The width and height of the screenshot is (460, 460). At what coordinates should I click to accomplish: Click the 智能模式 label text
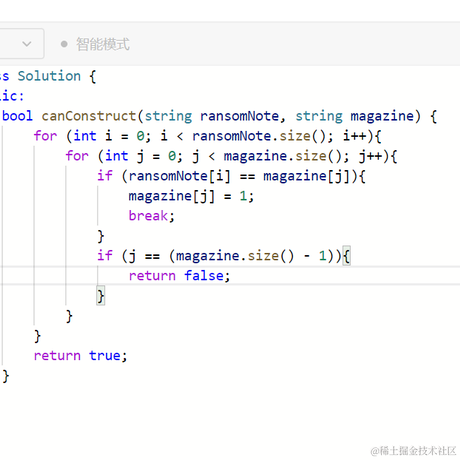(x=103, y=44)
